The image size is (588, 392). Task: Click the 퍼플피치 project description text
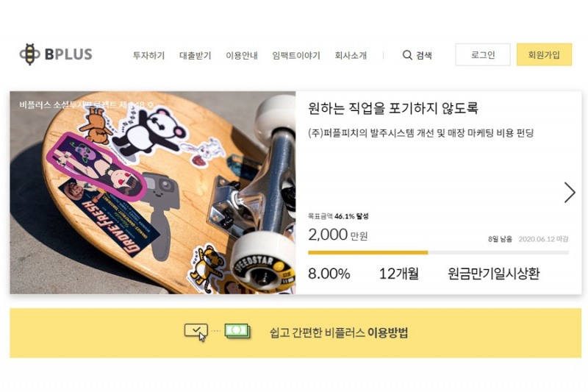pos(420,133)
